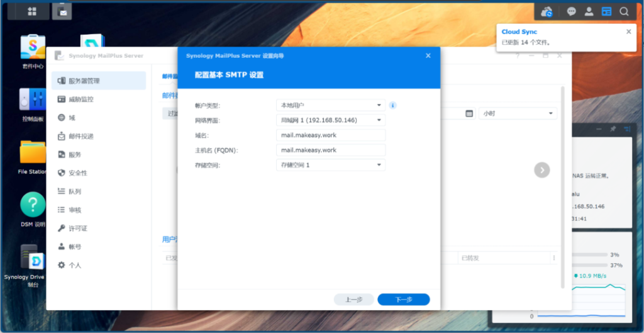Click the MailPlus Server taskbar icon
The image size is (644, 333).
pyautogui.click(x=62, y=11)
